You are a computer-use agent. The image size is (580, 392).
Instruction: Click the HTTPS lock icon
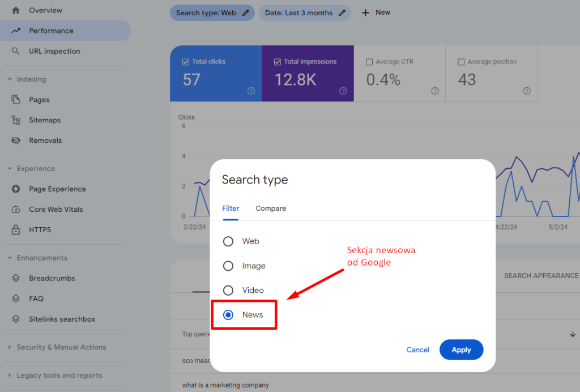tap(16, 230)
